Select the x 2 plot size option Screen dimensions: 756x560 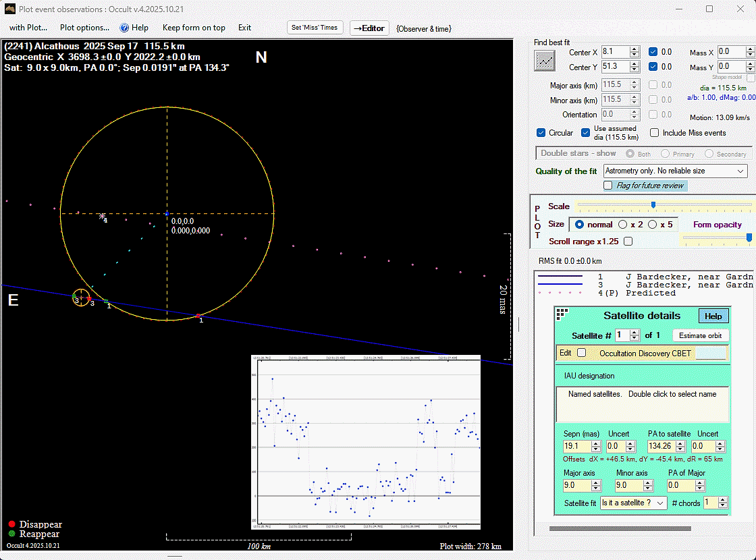pyautogui.click(x=623, y=225)
